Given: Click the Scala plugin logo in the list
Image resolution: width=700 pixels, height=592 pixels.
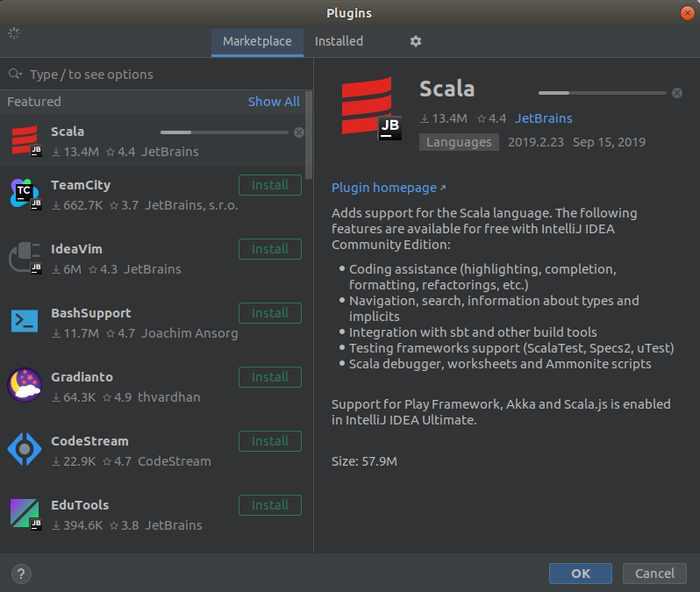Looking at the screenshot, I should [x=25, y=140].
